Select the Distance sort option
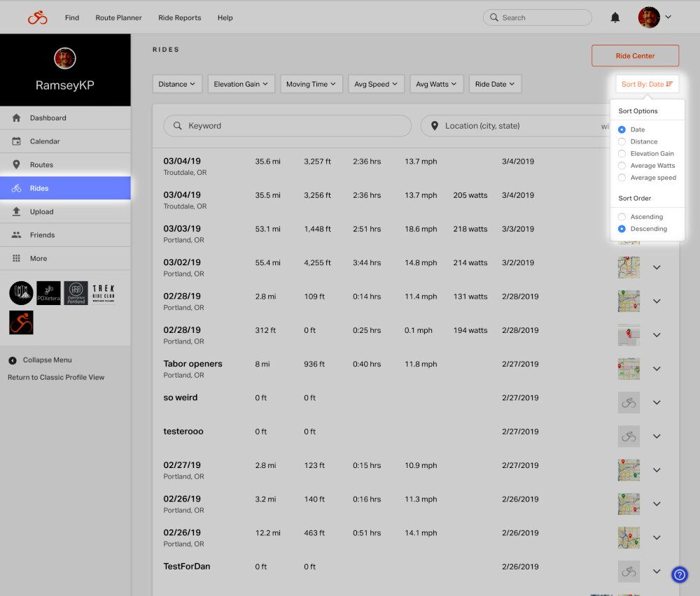This screenshot has width=700, height=596. point(622,141)
